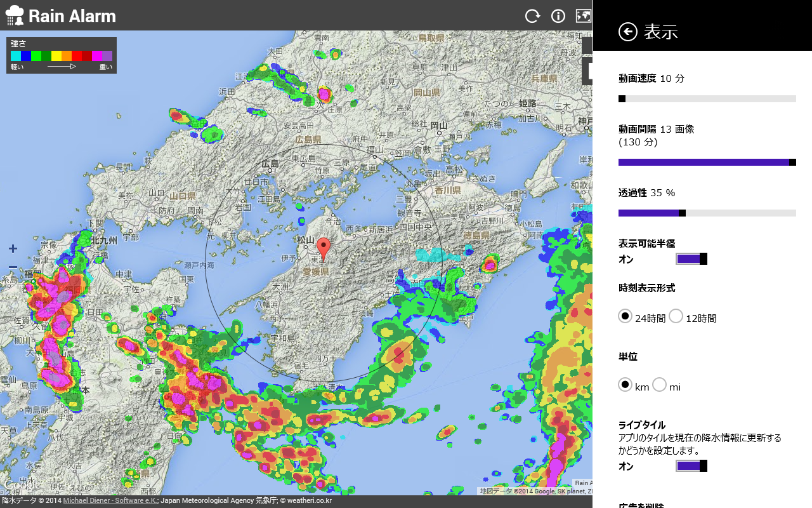Viewport: 812px width, 508px height.
Task: Open the map type icon in header
Action: point(584,16)
